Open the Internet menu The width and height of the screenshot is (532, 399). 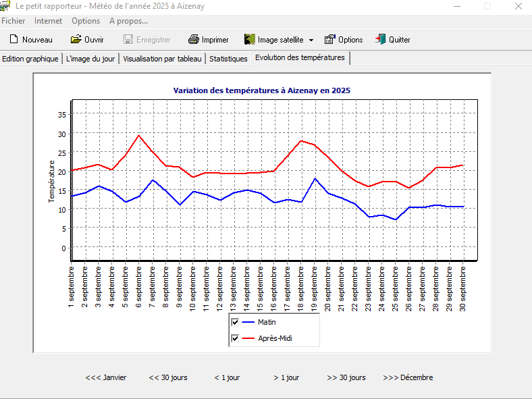pyautogui.click(x=48, y=21)
